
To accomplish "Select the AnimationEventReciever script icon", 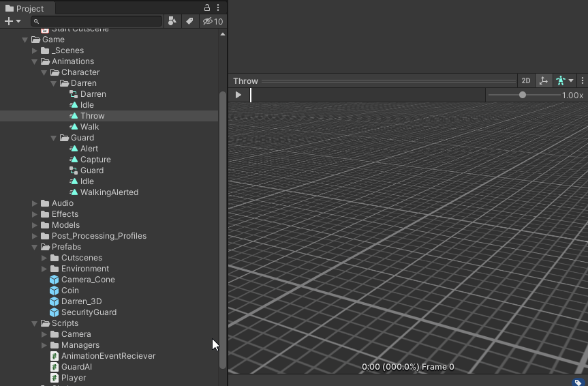I will [55, 356].
